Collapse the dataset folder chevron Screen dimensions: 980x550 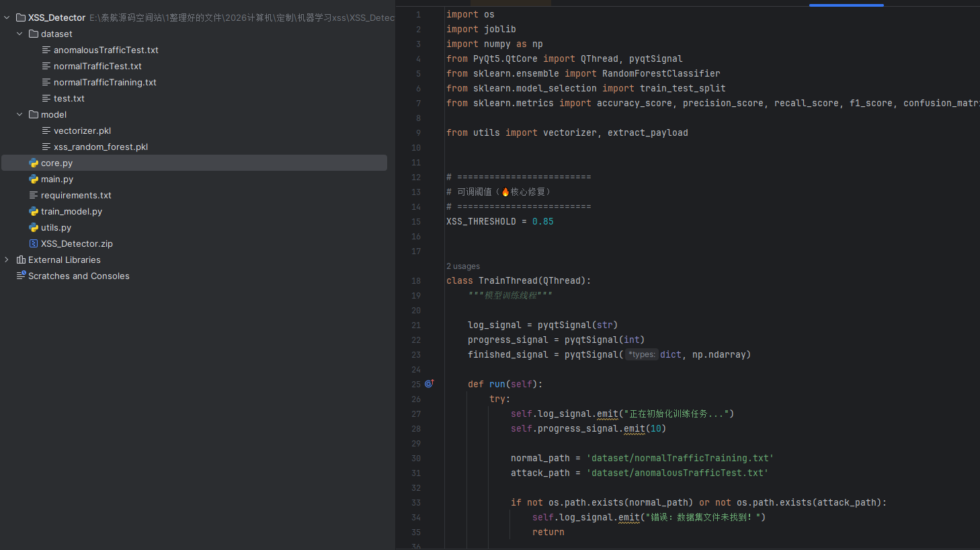[x=19, y=34]
